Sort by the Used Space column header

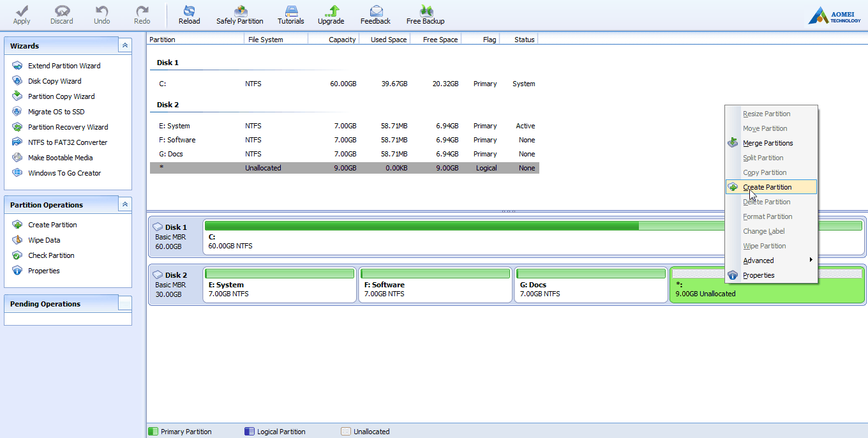click(384, 39)
